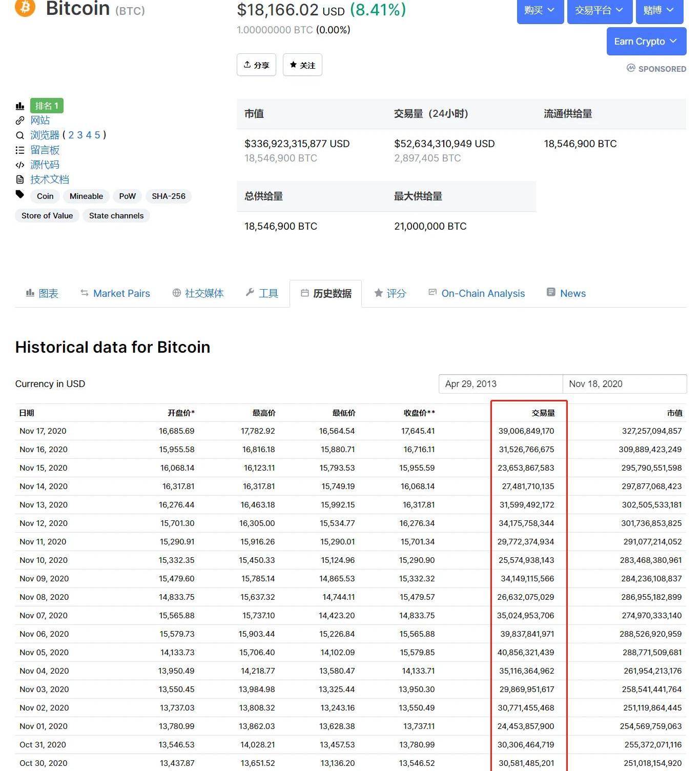Open the 技术文档 whitepaper link
700x771 pixels.
click(49, 179)
